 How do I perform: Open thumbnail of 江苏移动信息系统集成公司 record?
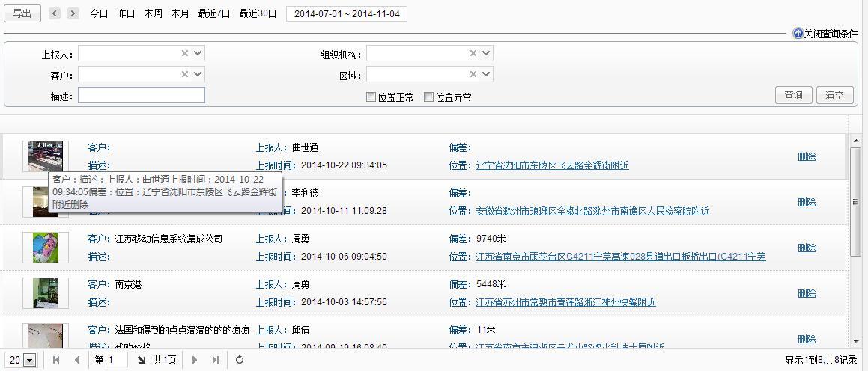pyautogui.click(x=46, y=248)
